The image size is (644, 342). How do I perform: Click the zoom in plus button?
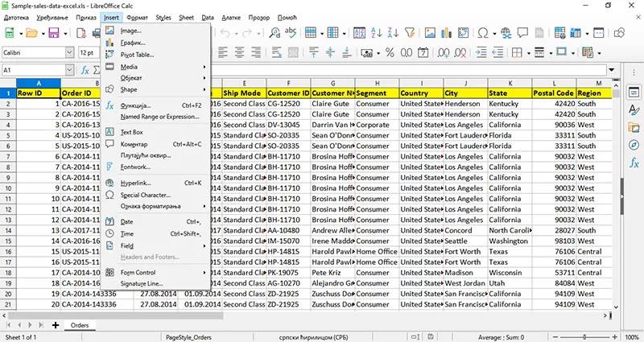tap(614, 337)
